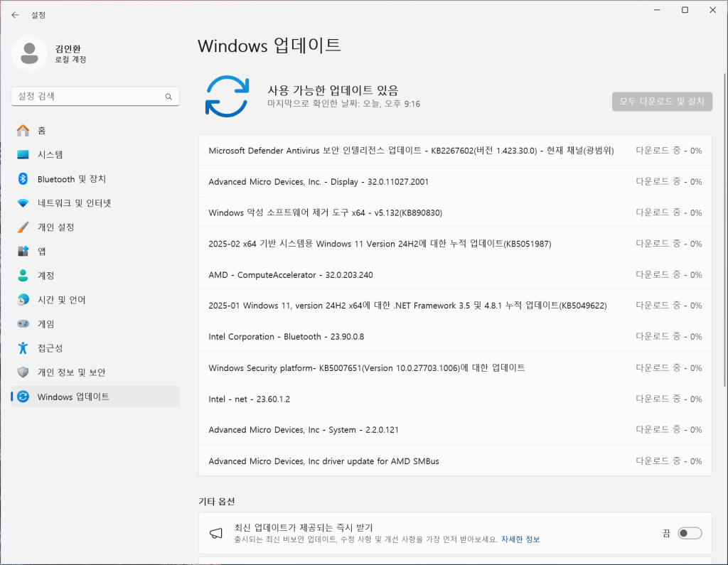The image size is (728, 565).
Task: Click the Accessibility figure icon
Action: pyautogui.click(x=23, y=348)
